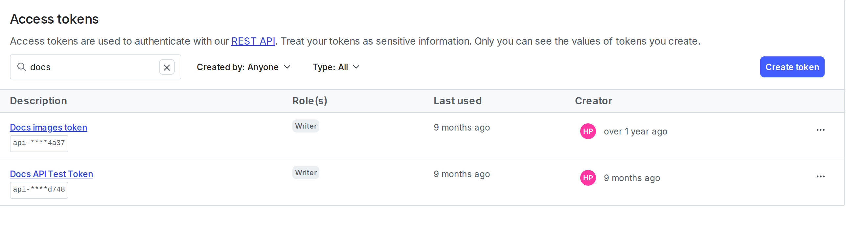This screenshot has height=225, width=868.
Task: Click the Last used column header
Action: click(x=458, y=101)
